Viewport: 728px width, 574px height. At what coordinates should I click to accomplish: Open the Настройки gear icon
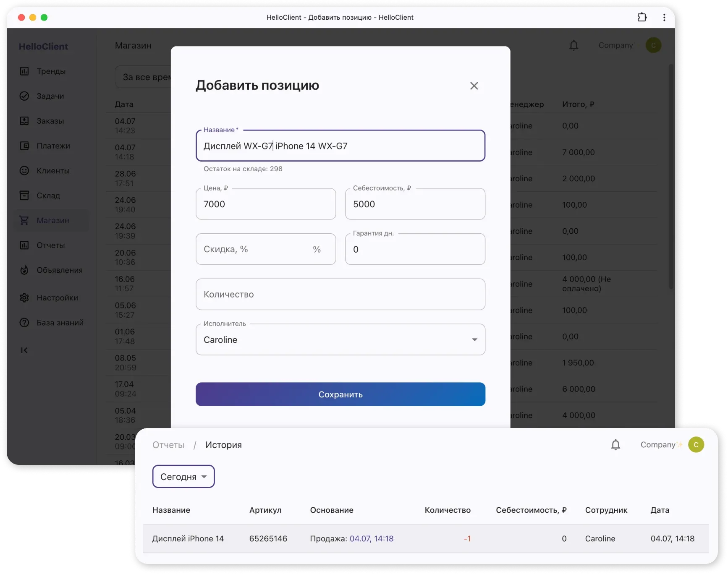pos(24,298)
